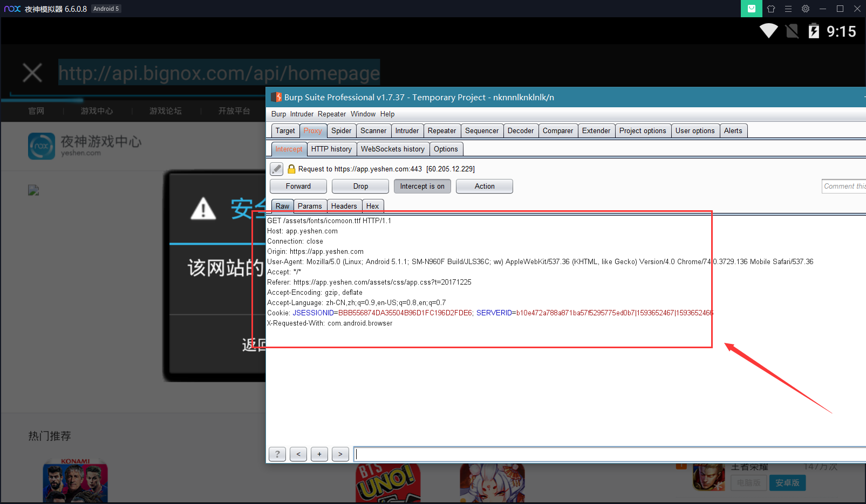Click the plus search options button

pos(319,454)
